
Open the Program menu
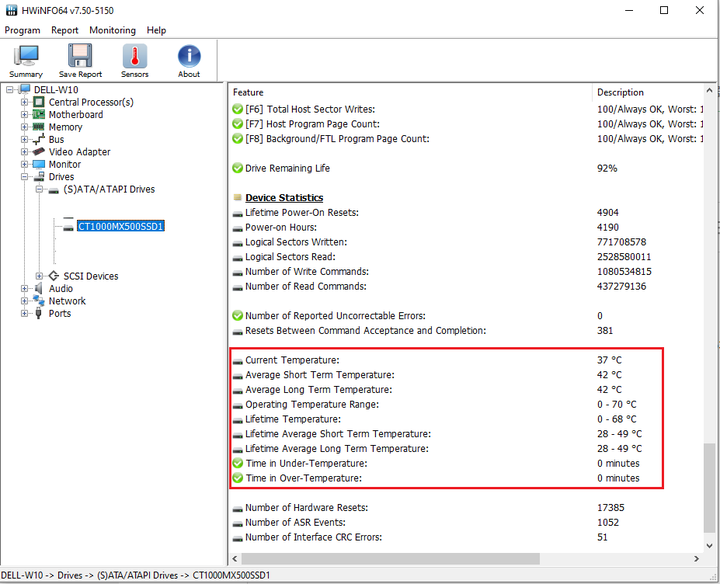coord(22,30)
